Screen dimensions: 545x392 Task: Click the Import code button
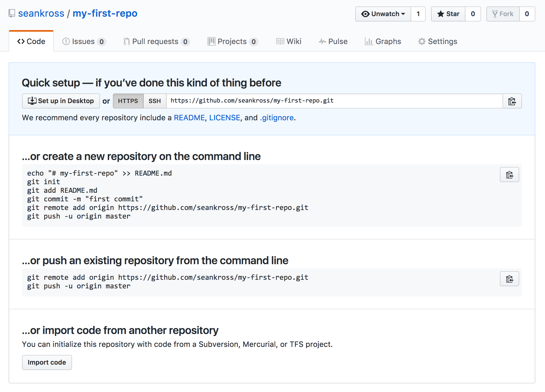coord(47,362)
